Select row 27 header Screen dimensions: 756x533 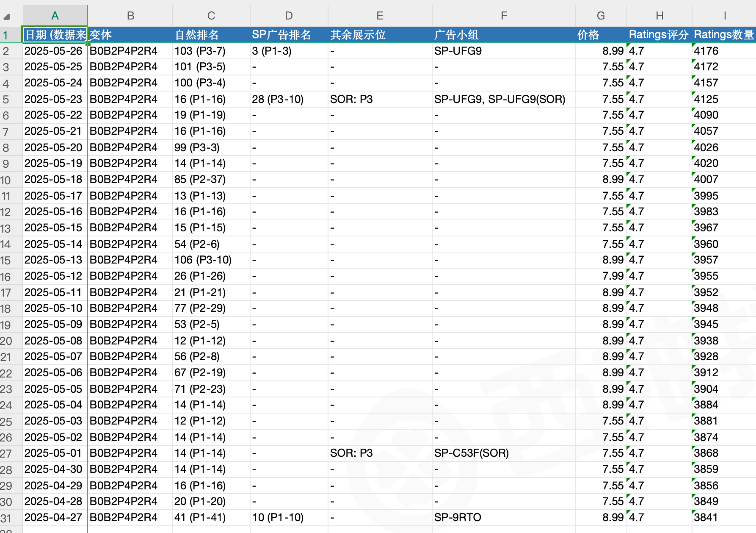[11, 453]
